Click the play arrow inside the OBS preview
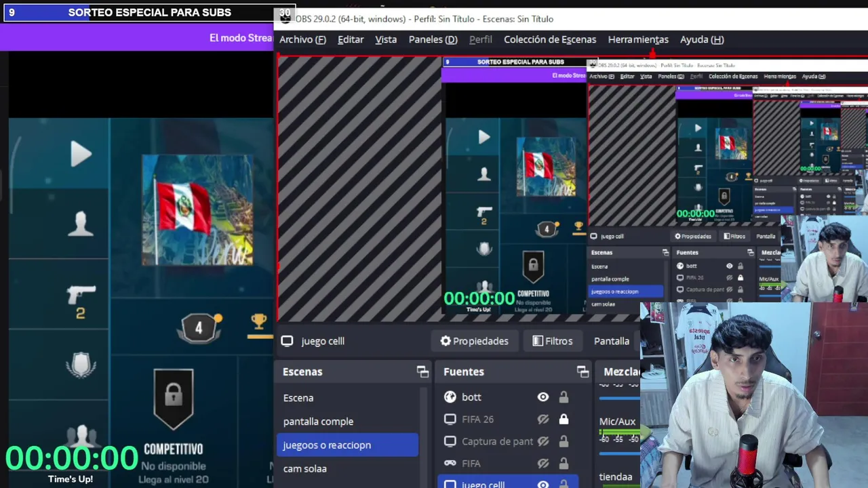 [x=484, y=137]
